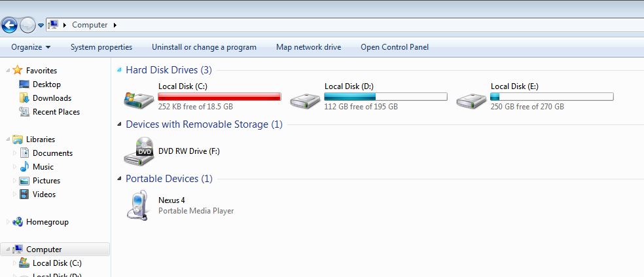Collapse the Portable Devices group
The width and height of the screenshot is (644, 277).
[x=119, y=179]
